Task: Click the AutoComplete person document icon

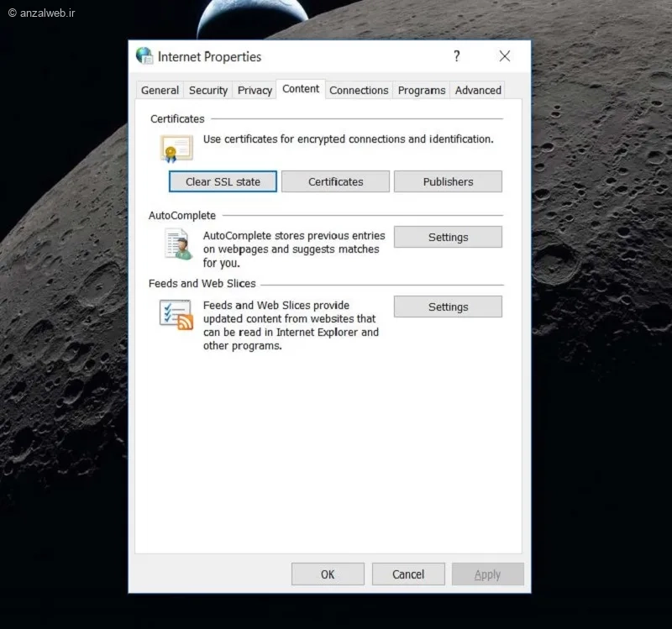Action: [x=178, y=244]
